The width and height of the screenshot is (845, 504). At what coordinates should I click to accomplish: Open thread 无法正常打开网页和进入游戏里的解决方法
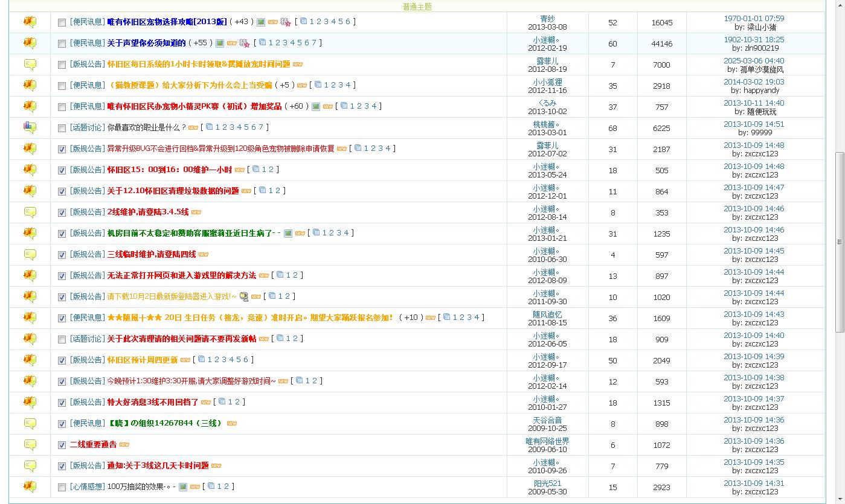coord(181,275)
